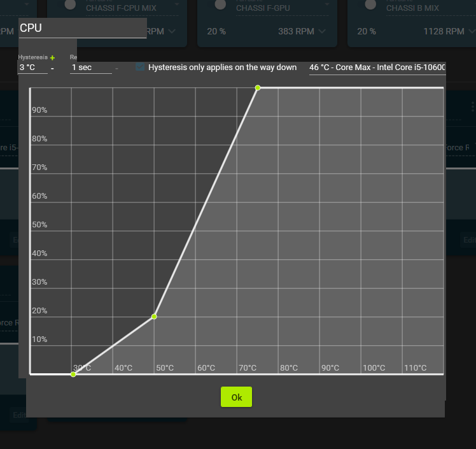Select the curve point at 30°C and 0%
Screen dimensions: 476x449
[x=73, y=374]
